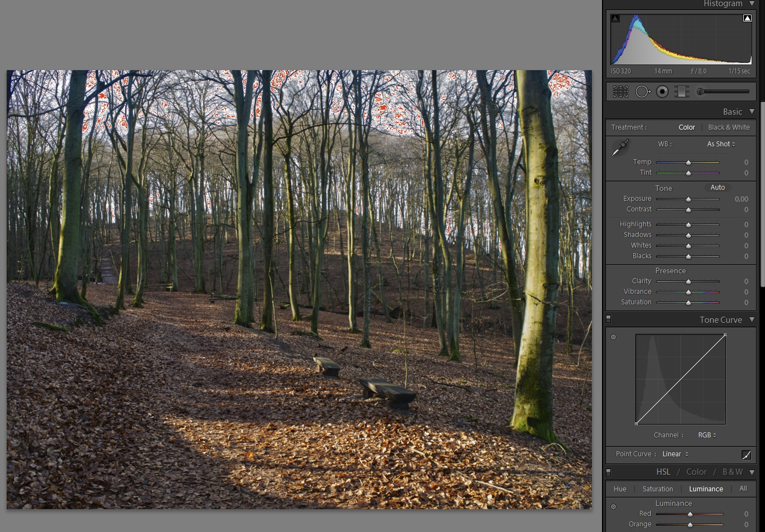Click the Tone Curve targeted adjustment tool
The height and width of the screenshot is (532, 765).
(x=614, y=337)
